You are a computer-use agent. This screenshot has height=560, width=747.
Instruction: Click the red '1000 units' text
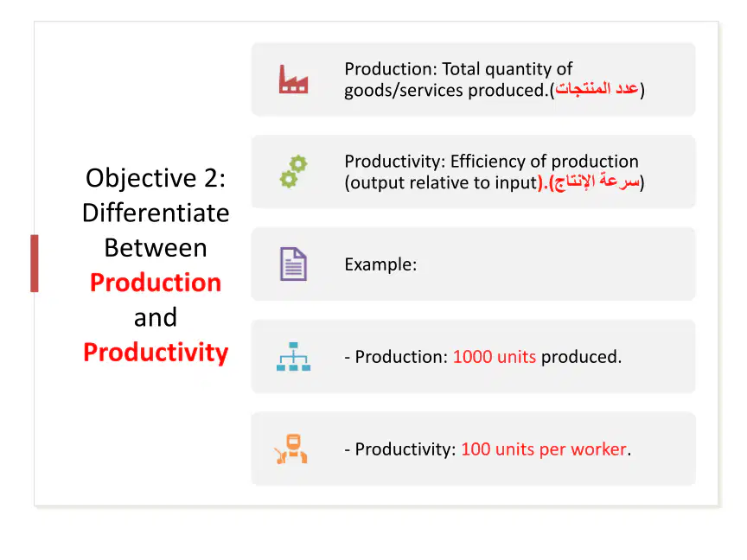tap(494, 357)
